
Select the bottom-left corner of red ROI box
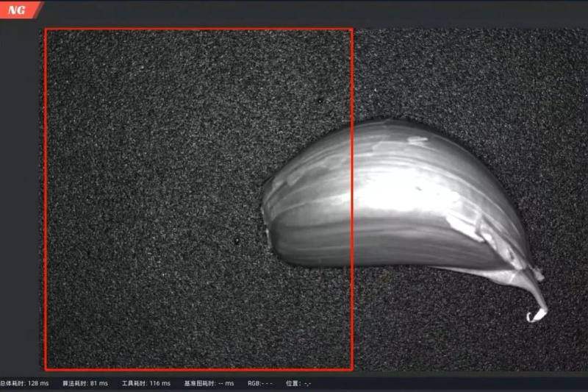click(46, 368)
